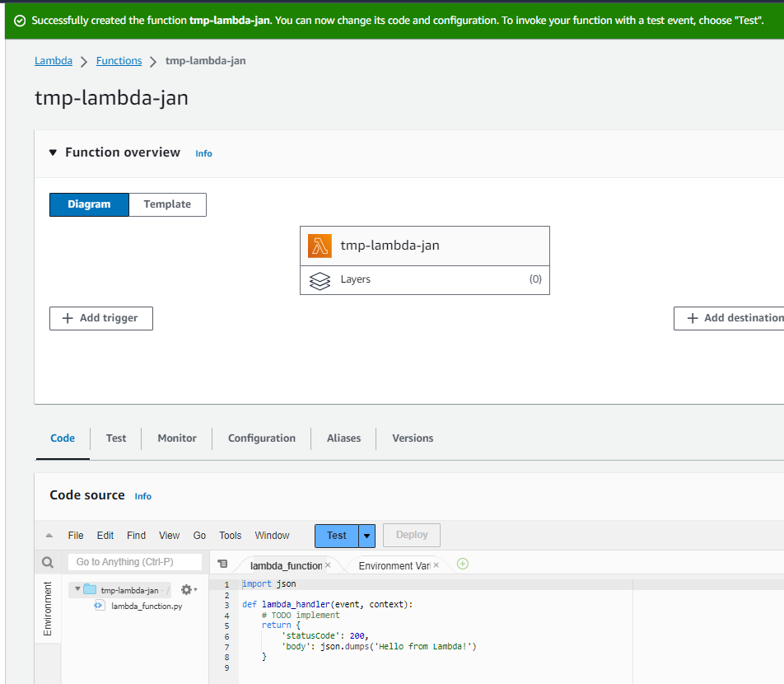784x684 pixels.
Task: Select the Diagram view toggle
Action: 89,204
